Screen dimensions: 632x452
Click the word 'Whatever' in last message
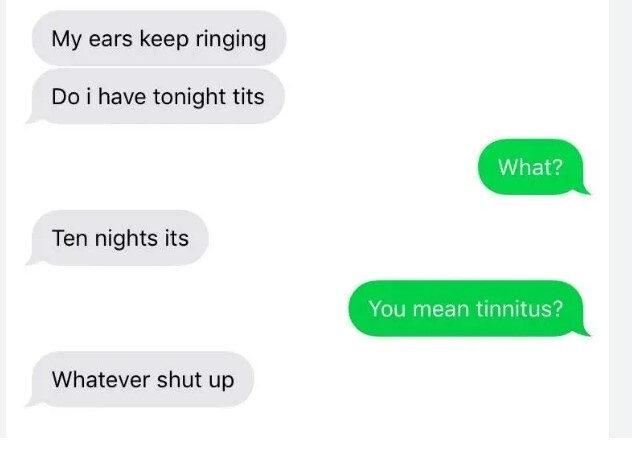[101, 379]
